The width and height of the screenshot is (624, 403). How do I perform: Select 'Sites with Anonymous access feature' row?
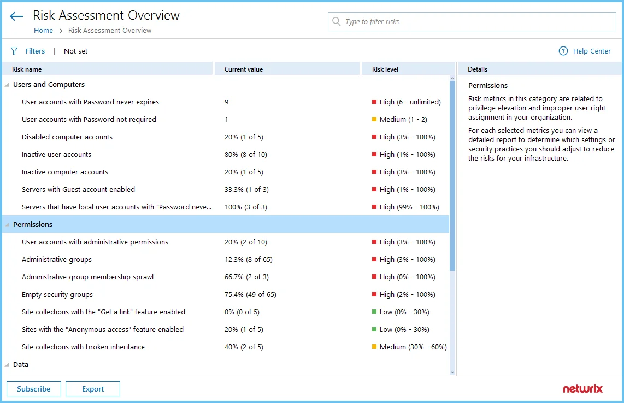pos(226,329)
